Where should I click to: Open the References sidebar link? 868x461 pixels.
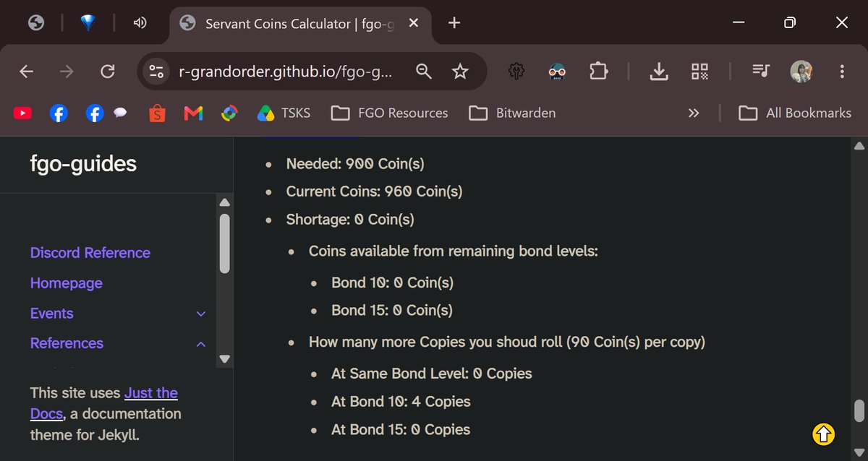tap(67, 343)
